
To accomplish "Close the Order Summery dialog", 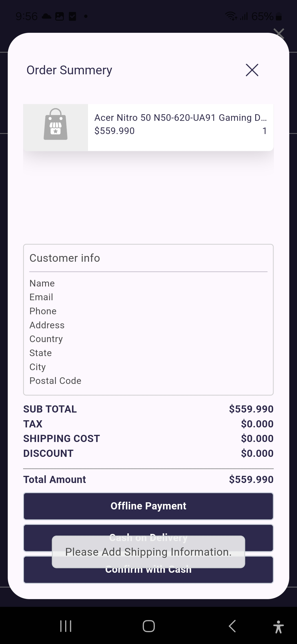I will tap(252, 70).
